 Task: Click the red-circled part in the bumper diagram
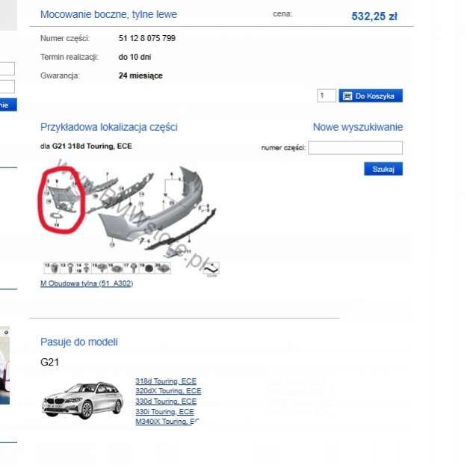pyautogui.click(x=61, y=200)
